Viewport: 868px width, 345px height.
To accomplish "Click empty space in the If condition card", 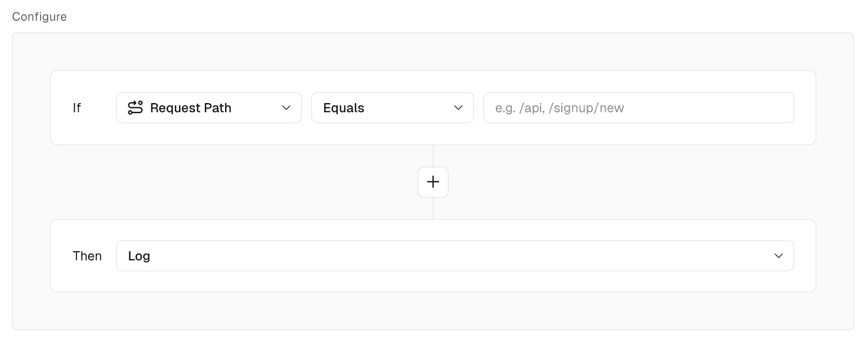I will tap(433, 133).
